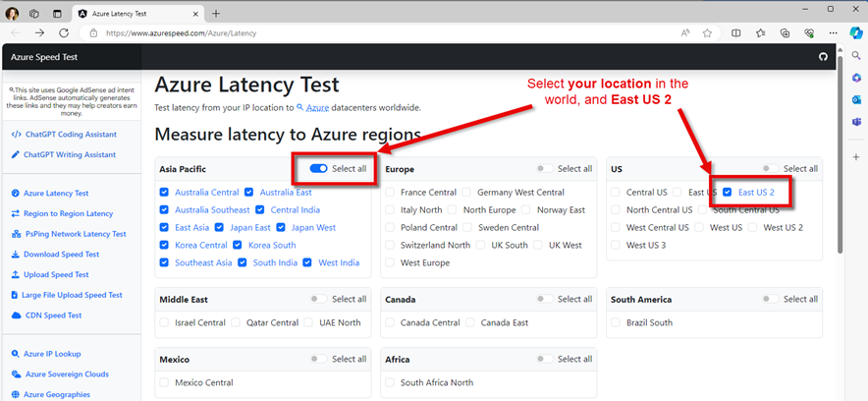Check the France Central checkbox
This screenshot has height=401, width=868.
[391, 193]
